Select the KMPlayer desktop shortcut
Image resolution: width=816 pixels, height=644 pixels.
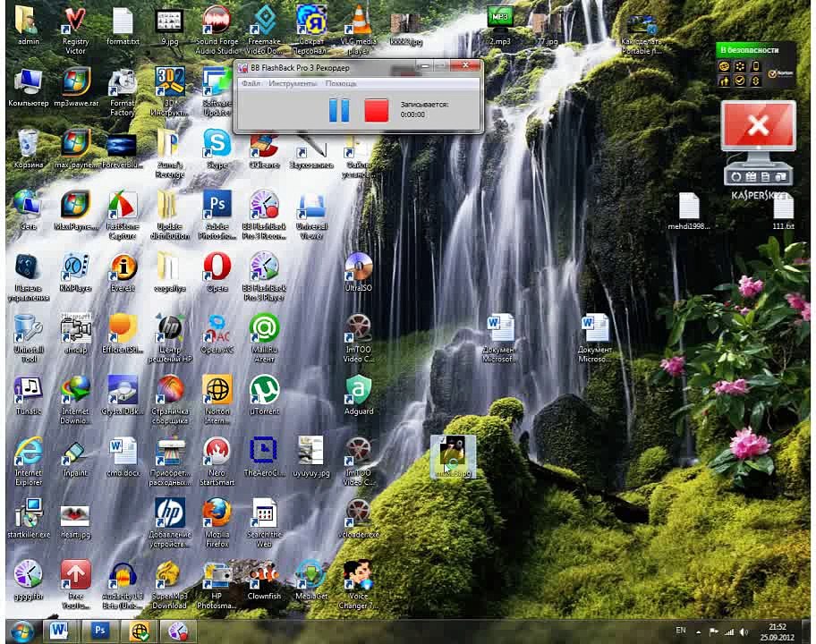click(75, 272)
